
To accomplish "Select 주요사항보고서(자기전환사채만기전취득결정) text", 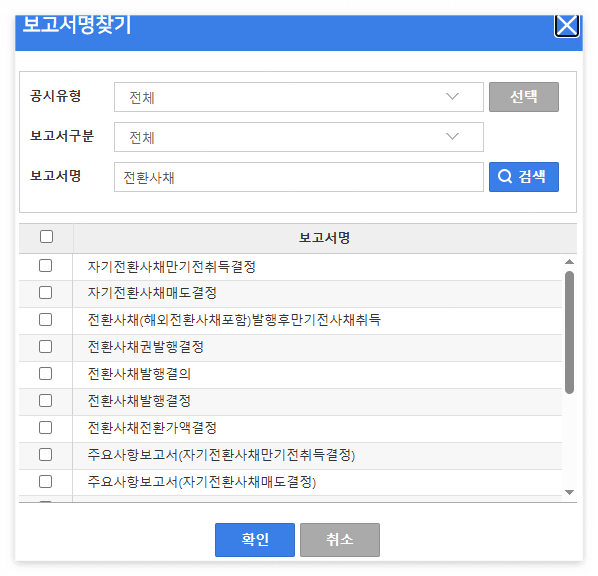I will pos(221,455).
